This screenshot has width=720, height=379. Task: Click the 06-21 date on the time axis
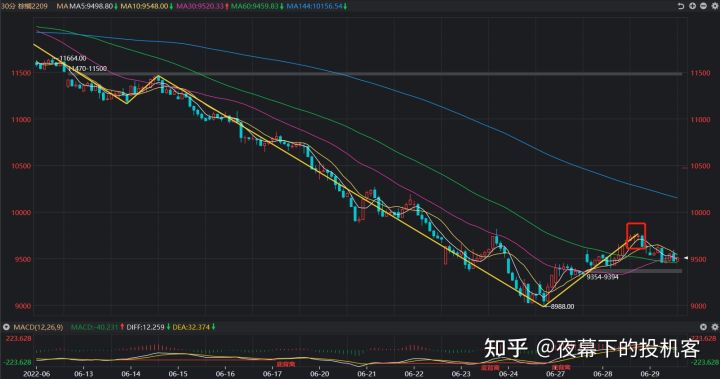[x=367, y=374]
